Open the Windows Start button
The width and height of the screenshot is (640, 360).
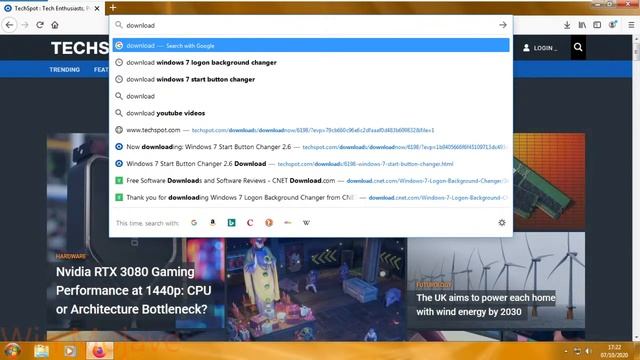[x=12, y=351]
